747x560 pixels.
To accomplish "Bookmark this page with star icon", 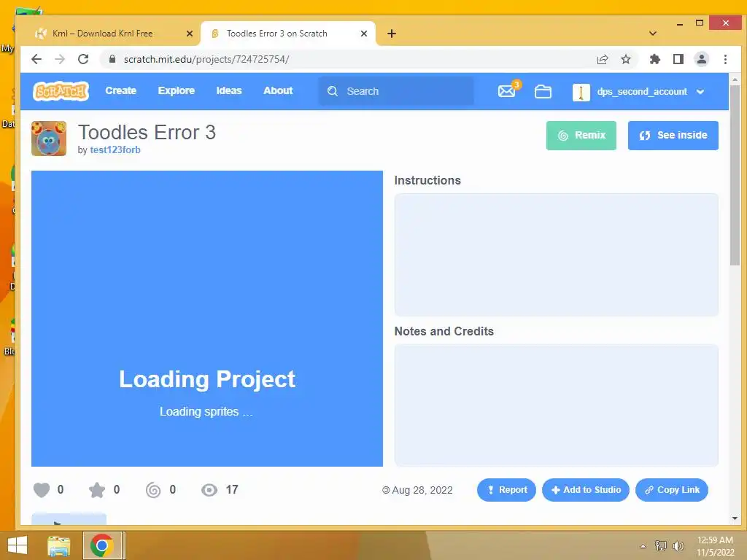I will 626,60.
